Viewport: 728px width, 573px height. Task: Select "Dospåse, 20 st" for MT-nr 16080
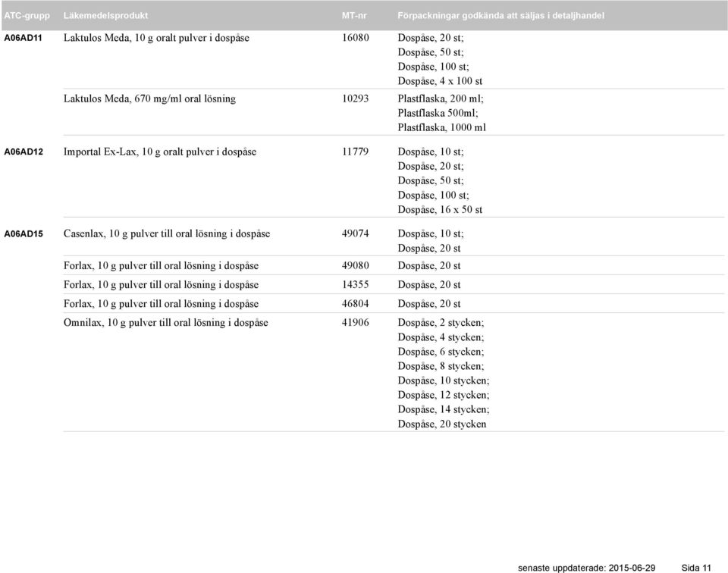point(431,38)
